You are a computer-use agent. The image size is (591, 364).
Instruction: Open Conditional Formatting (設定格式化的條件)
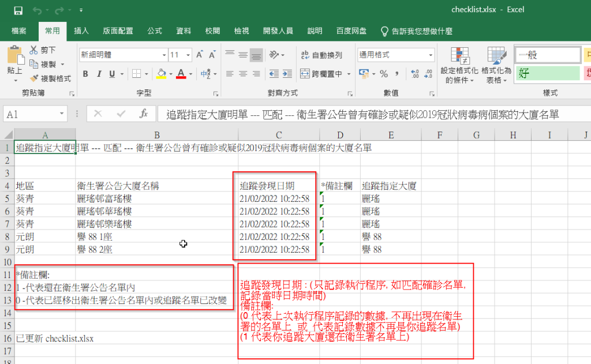coord(459,65)
